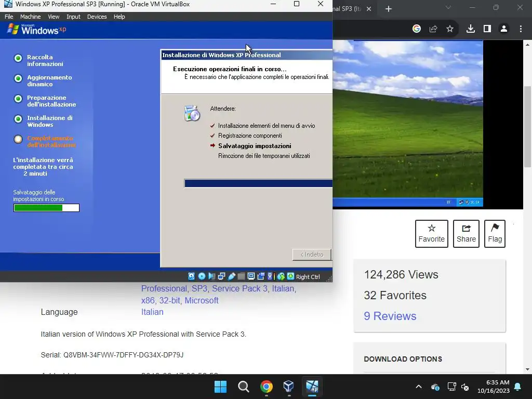Open the Windows Start button
This screenshot has height=399, width=532.
(x=220, y=387)
